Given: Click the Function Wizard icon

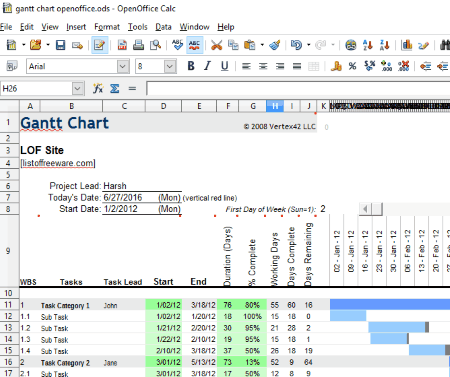Looking at the screenshot, I should pyautogui.click(x=98, y=88).
